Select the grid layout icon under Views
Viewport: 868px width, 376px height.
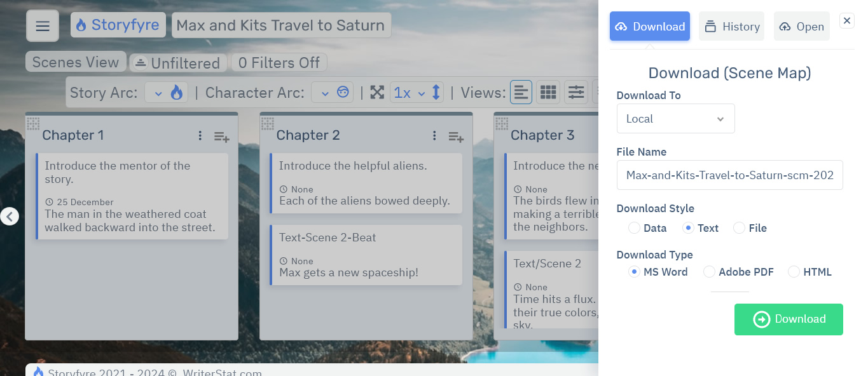(548, 92)
